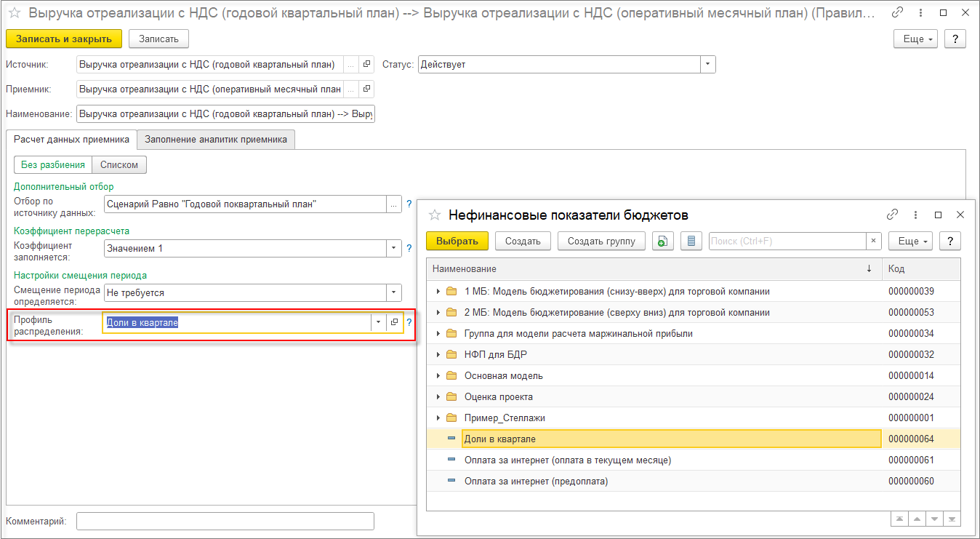
Task: Open the Приемник field's linked record
Action: (367, 89)
